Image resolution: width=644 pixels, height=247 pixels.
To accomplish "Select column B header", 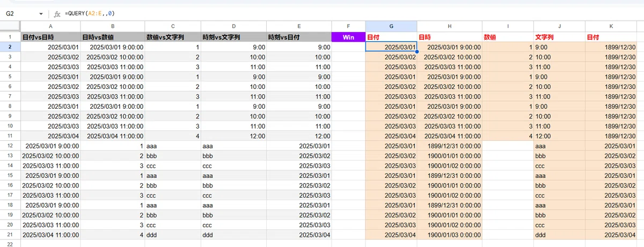I will [113, 26].
